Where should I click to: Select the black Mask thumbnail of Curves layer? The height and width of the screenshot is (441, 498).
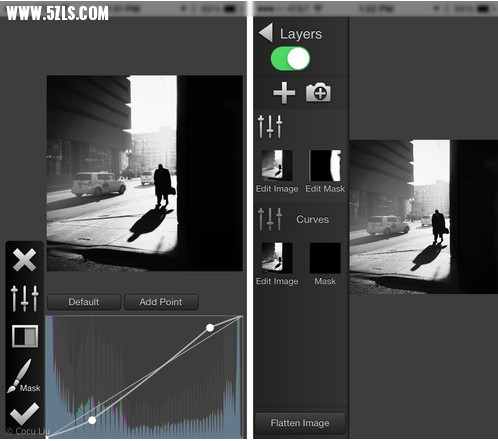pos(325,258)
